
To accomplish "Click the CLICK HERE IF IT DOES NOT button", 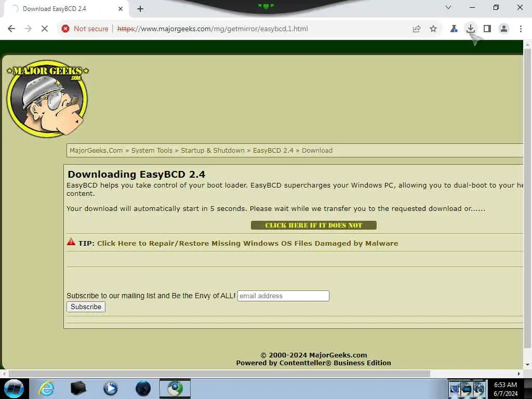I will [313, 225].
